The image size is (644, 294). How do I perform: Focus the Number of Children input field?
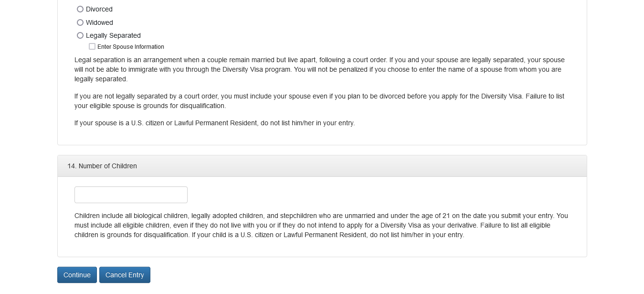pyautogui.click(x=131, y=195)
